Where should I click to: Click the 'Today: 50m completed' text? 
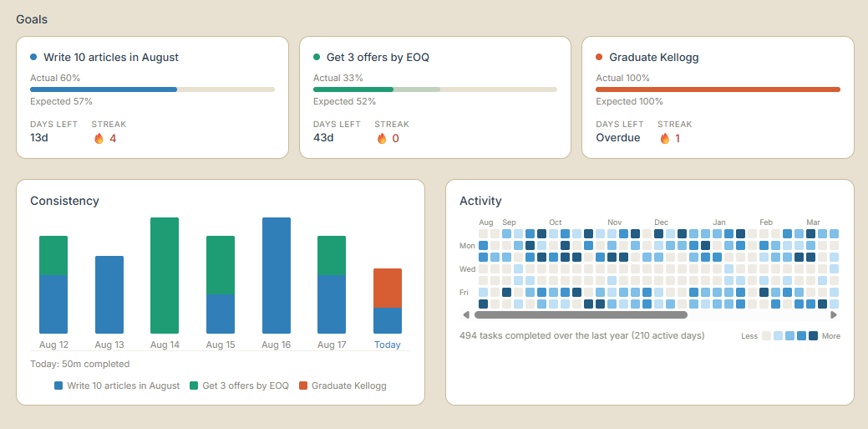point(79,364)
